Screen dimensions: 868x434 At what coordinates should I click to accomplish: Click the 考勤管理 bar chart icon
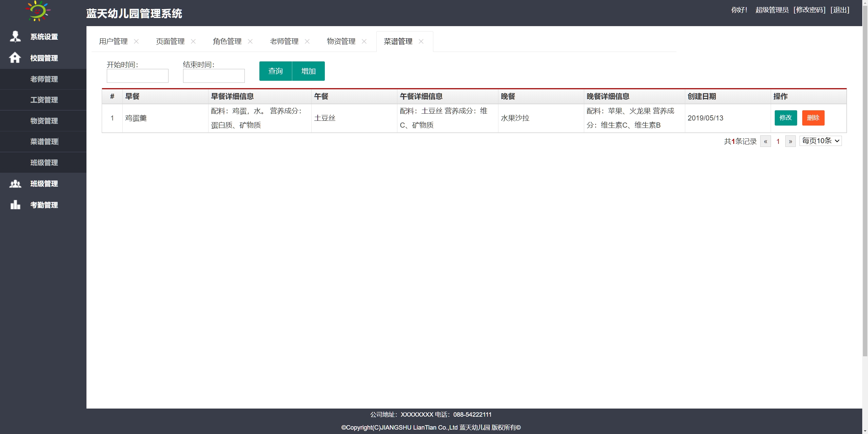(15, 205)
